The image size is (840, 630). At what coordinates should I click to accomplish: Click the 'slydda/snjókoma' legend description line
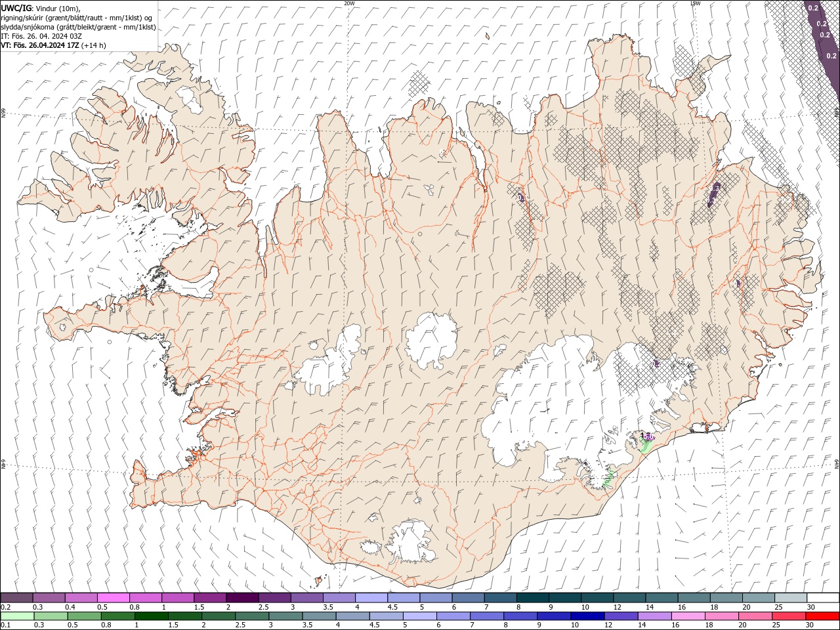coord(78,27)
